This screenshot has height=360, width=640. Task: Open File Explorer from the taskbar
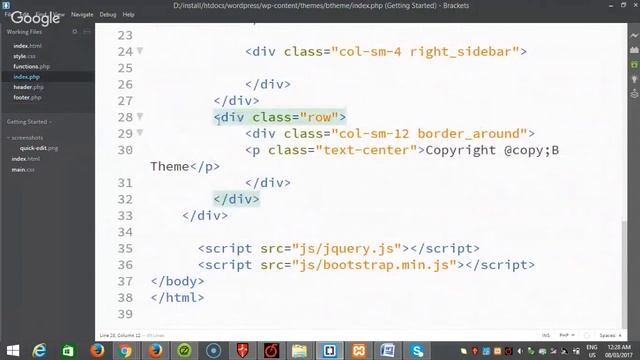click(299, 351)
